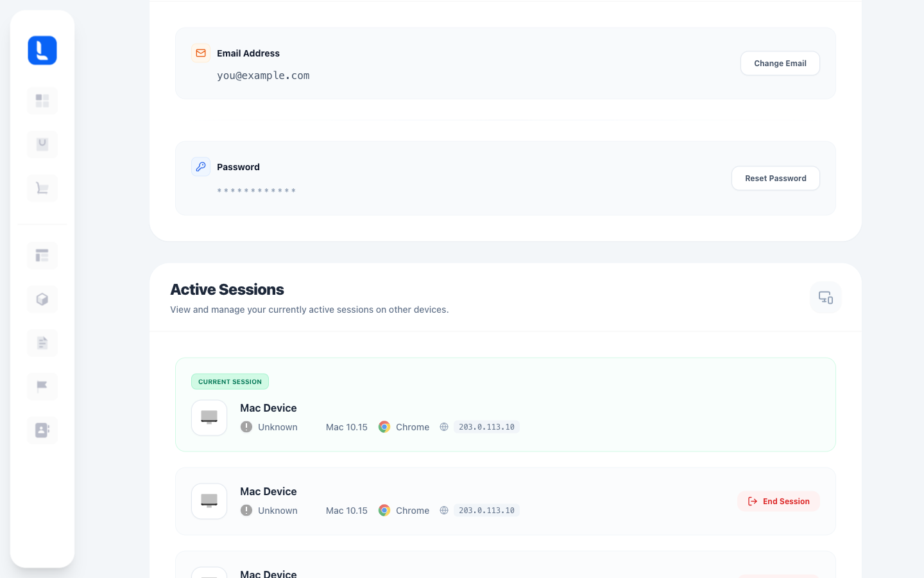Click the you@example.com email text
924x578 pixels.
pos(263,76)
